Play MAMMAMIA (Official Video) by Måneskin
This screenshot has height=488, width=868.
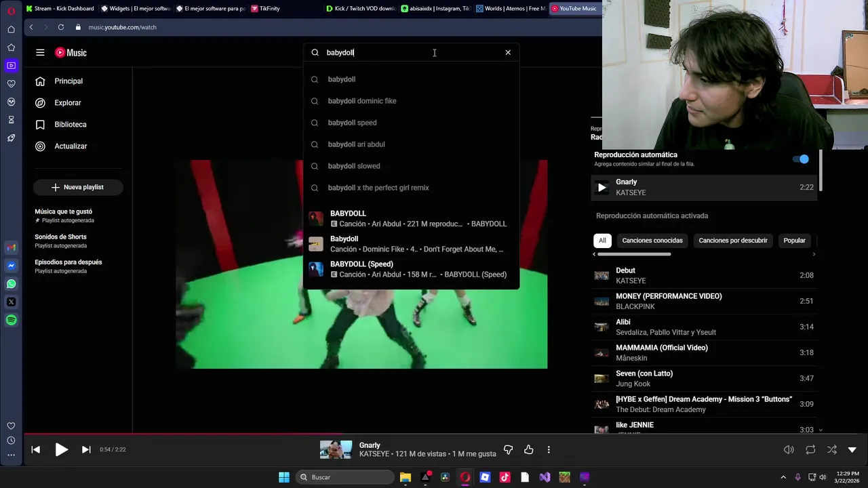tap(704, 352)
